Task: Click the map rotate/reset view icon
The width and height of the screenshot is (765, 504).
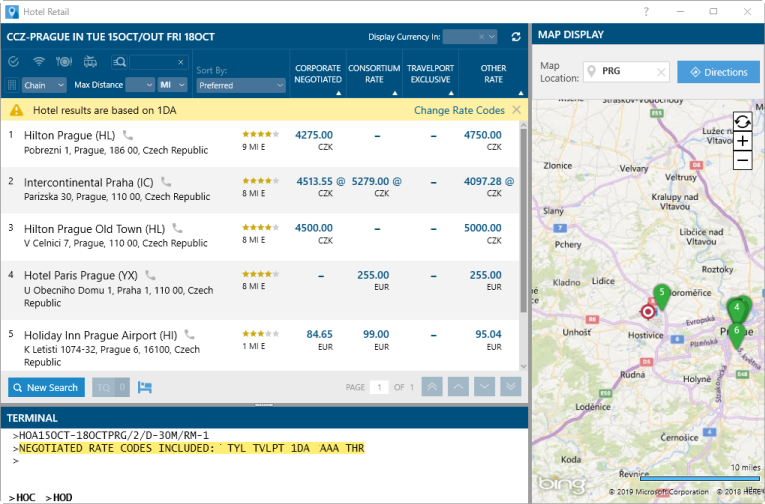Action: [742, 122]
